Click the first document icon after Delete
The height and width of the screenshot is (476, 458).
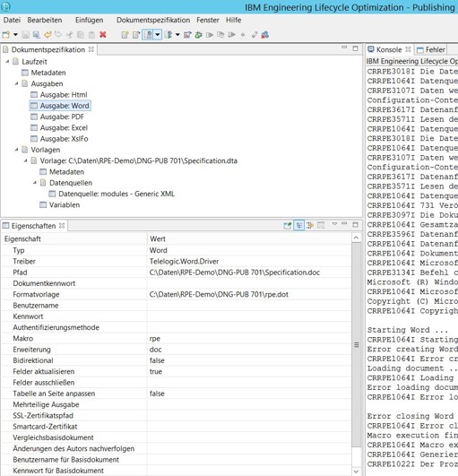(125, 35)
